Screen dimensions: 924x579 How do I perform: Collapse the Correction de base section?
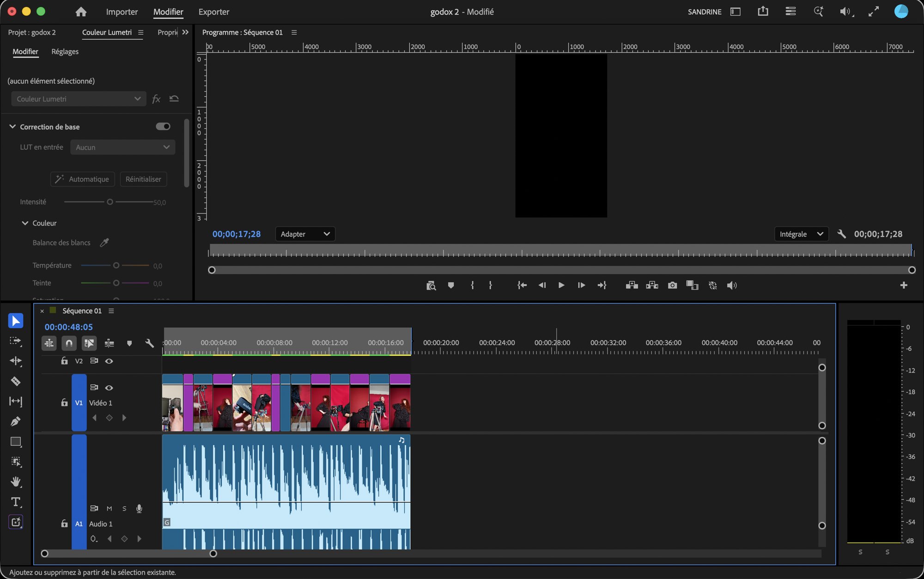pos(12,127)
